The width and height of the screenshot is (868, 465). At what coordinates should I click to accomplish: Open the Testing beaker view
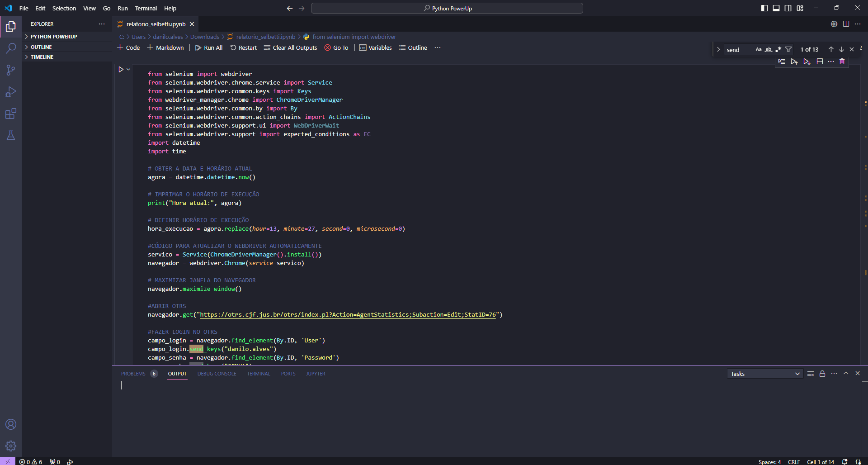11,136
